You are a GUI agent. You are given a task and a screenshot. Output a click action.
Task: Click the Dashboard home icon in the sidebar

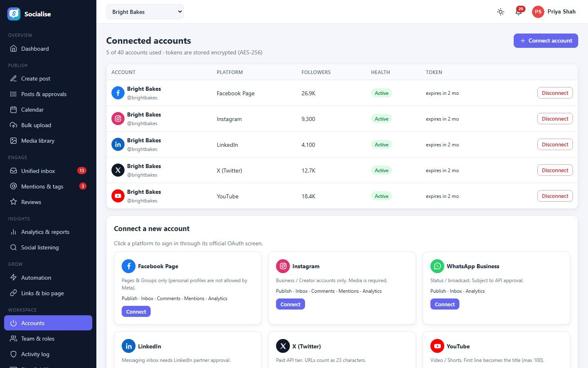pyautogui.click(x=13, y=49)
